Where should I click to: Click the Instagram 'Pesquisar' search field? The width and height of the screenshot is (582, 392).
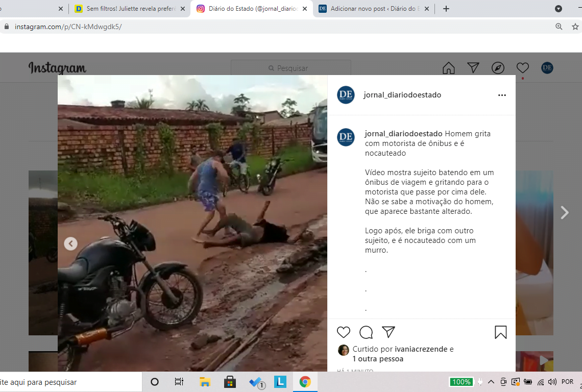(291, 68)
